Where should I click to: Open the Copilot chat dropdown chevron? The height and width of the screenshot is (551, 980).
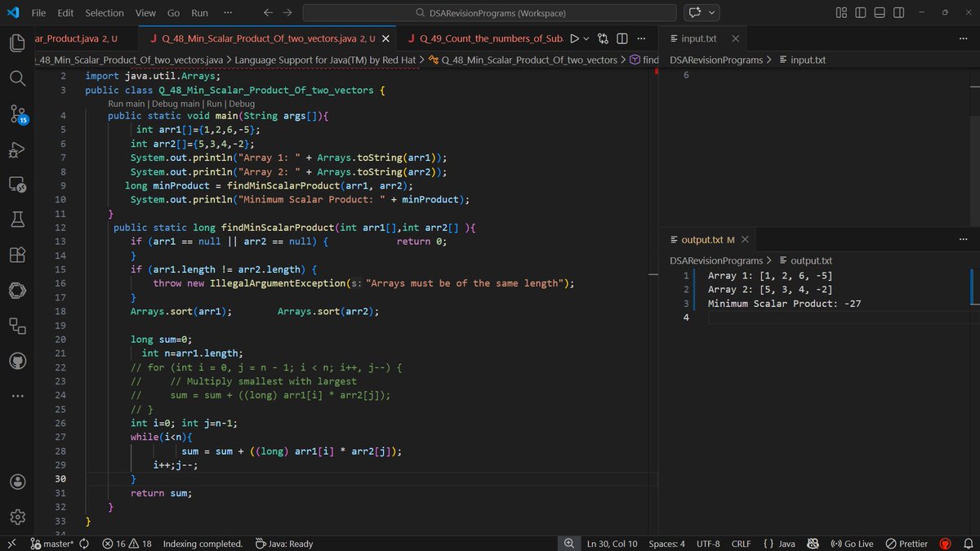pos(713,13)
